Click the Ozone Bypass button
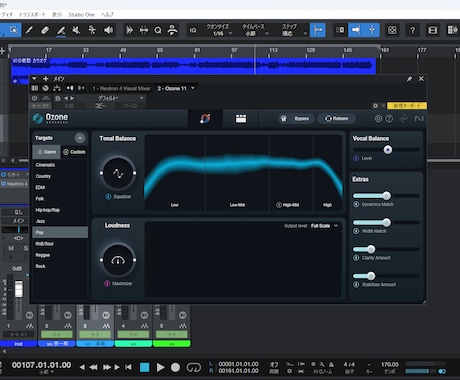 tap(296, 118)
